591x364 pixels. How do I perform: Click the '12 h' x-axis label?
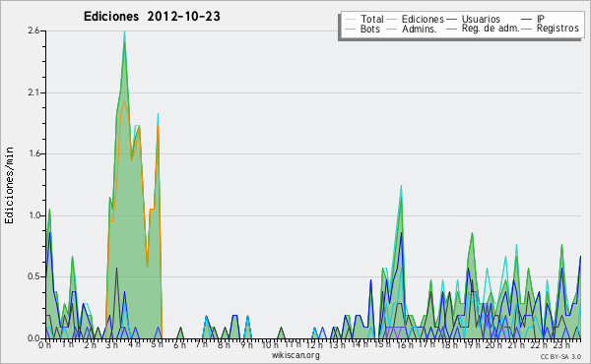coord(314,344)
